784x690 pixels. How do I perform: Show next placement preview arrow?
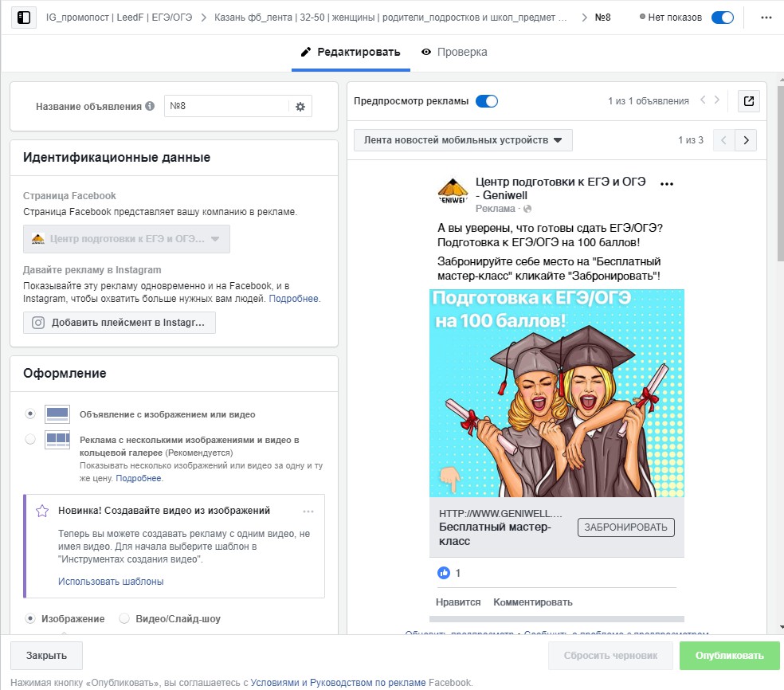coord(746,140)
